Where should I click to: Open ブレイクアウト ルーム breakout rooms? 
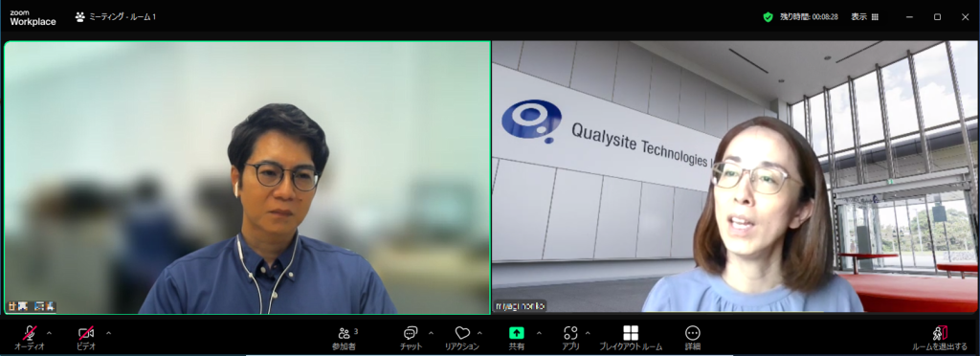tap(631, 338)
